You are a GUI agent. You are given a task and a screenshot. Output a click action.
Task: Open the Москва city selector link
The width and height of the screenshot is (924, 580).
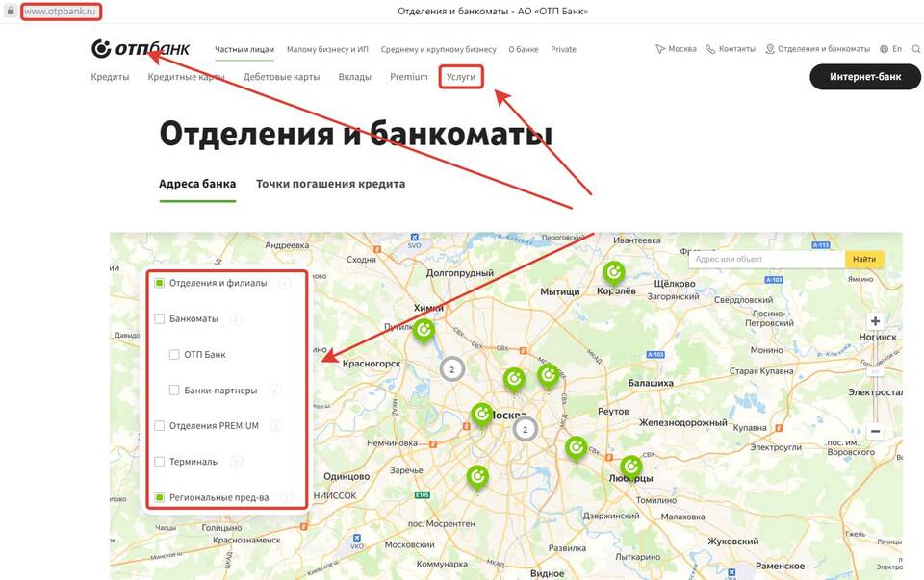[x=682, y=49]
